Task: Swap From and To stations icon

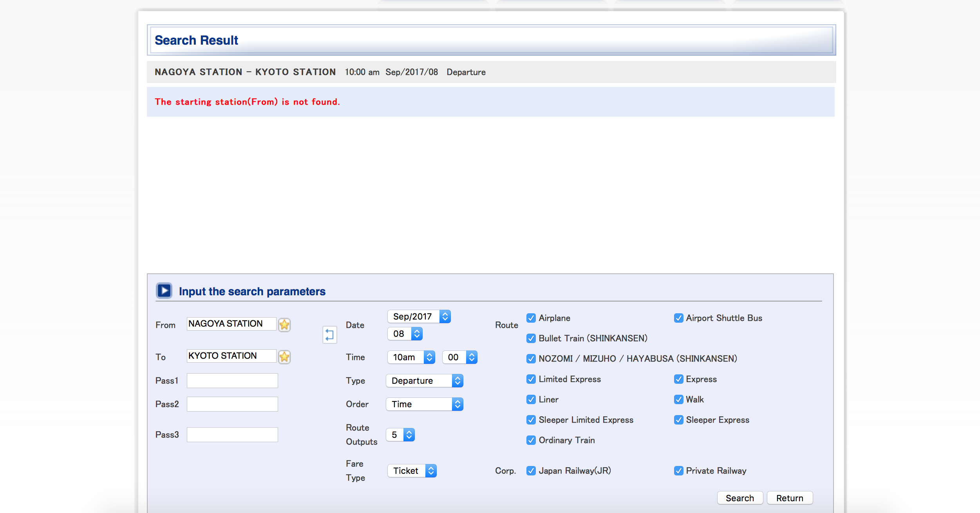Action: coord(329,335)
